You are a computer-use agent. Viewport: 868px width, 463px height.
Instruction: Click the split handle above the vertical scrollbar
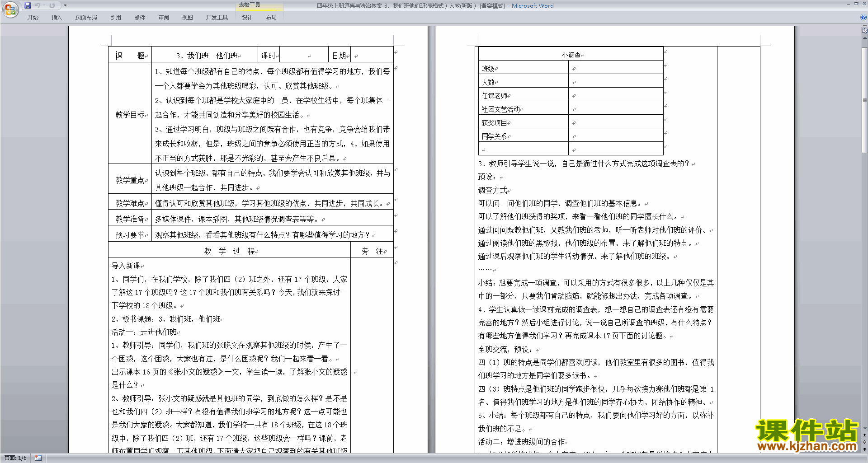tap(864, 25)
